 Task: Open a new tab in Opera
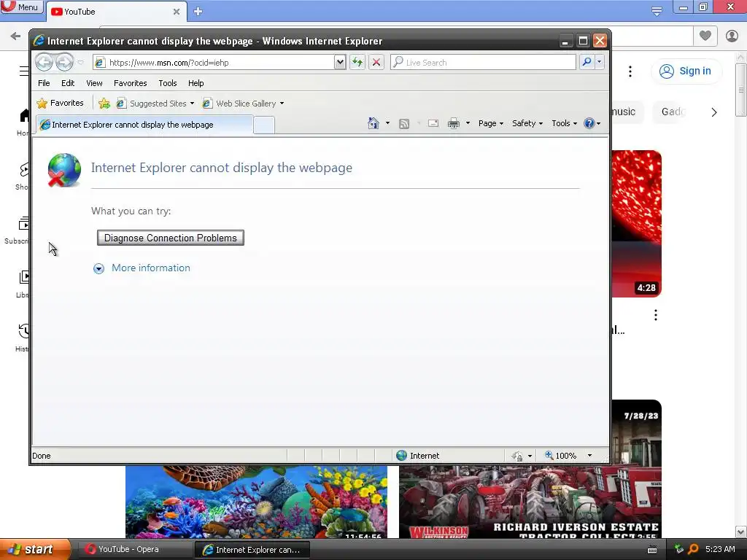[198, 12]
